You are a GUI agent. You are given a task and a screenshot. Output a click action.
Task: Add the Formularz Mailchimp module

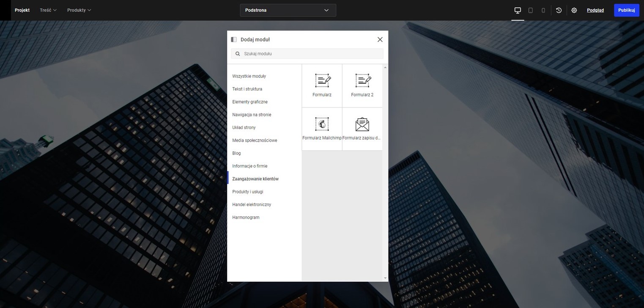322,129
